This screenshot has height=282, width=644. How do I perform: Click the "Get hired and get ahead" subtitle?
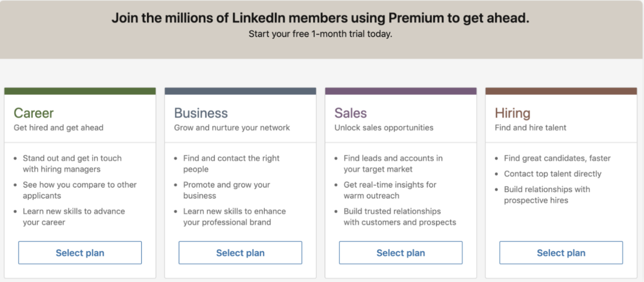click(58, 128)
